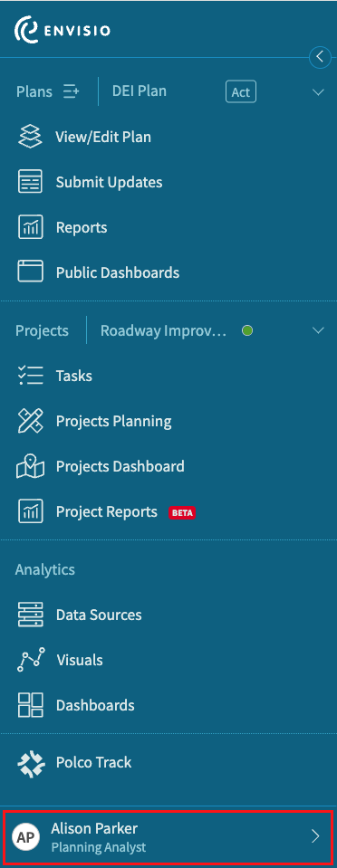The width and height of the screenshot is (337, 868).
Task: Open Reports via its chart icon
Action: tap(31, 227)
